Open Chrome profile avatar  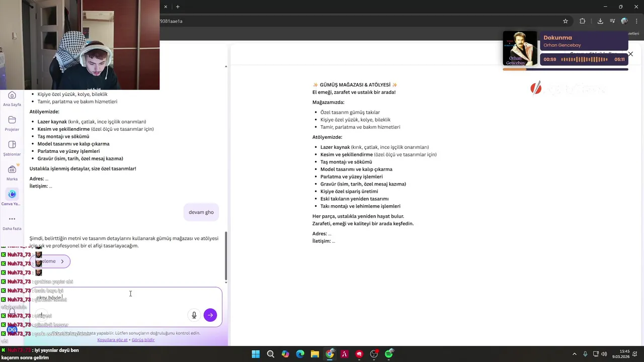click(x=624, y=21)
